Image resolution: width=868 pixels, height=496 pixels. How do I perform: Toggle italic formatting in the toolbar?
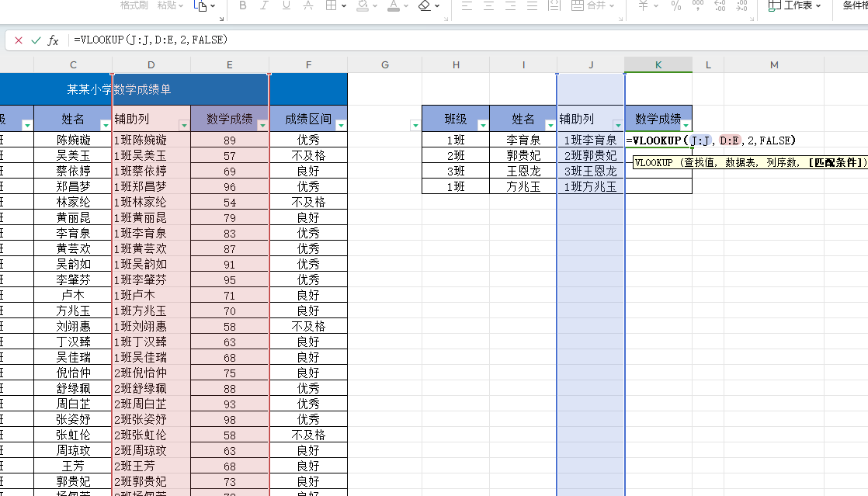coord(264,5)
